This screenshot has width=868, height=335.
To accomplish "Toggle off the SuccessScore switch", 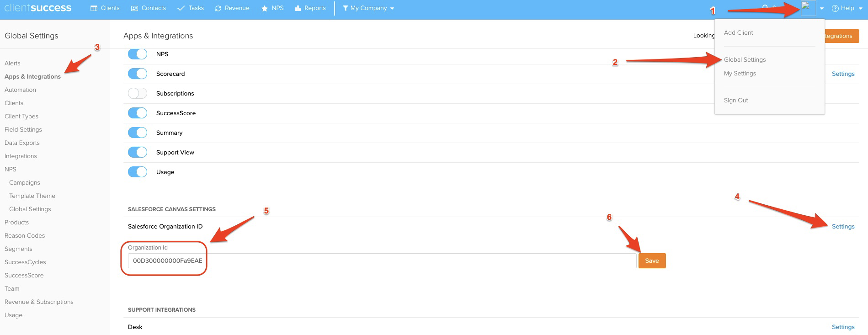I will click(x=138, y=113).
